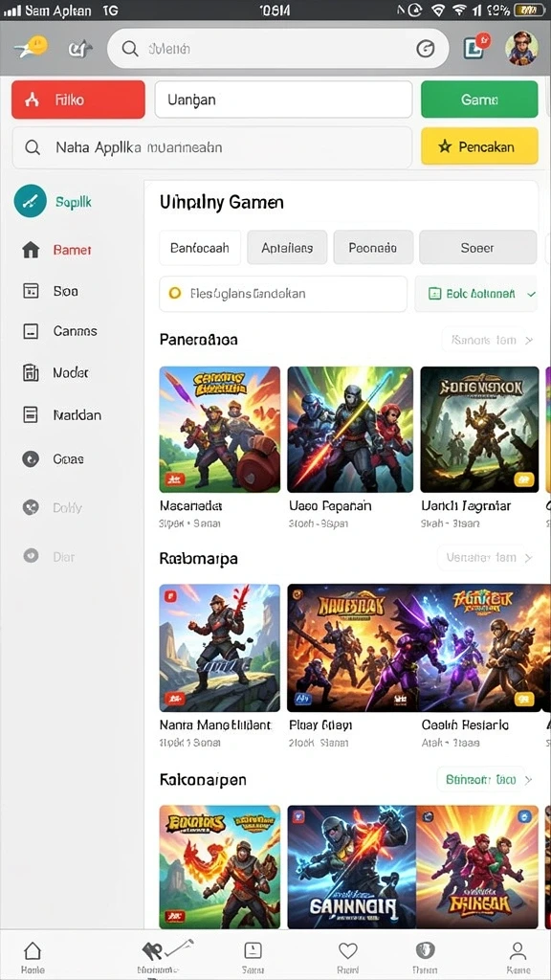Screen dimensions: 551x980
Task: Click the Ceath Restarlo game title
Action: pos(465,725)
